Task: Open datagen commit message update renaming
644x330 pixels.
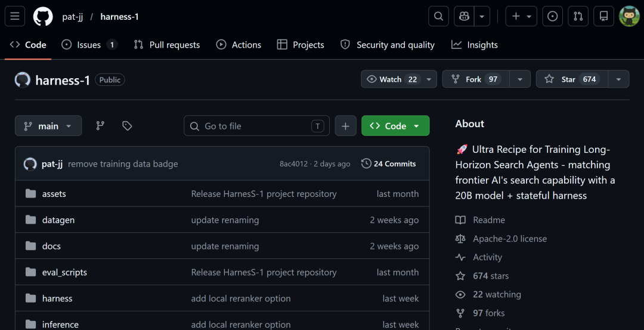Action: [x=225, y=220]
